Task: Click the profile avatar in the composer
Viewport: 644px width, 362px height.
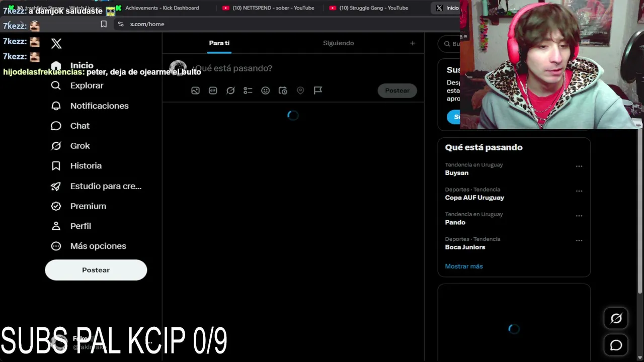Action: pos(178,68)
